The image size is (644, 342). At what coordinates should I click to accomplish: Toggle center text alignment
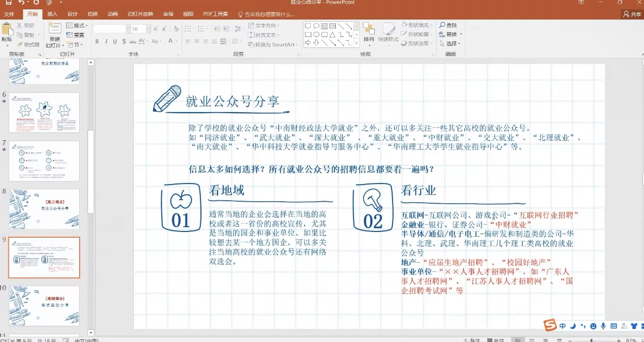196,42
